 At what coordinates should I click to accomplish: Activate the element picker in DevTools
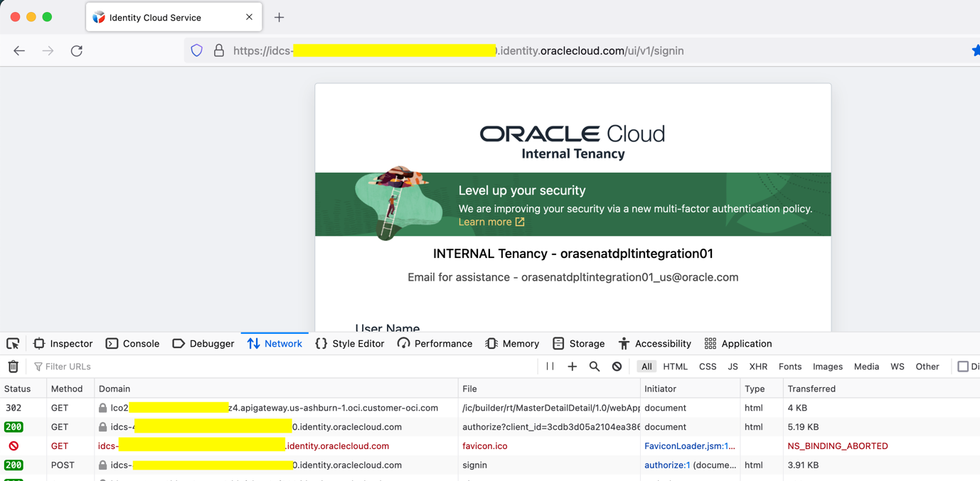click(13, 344)
